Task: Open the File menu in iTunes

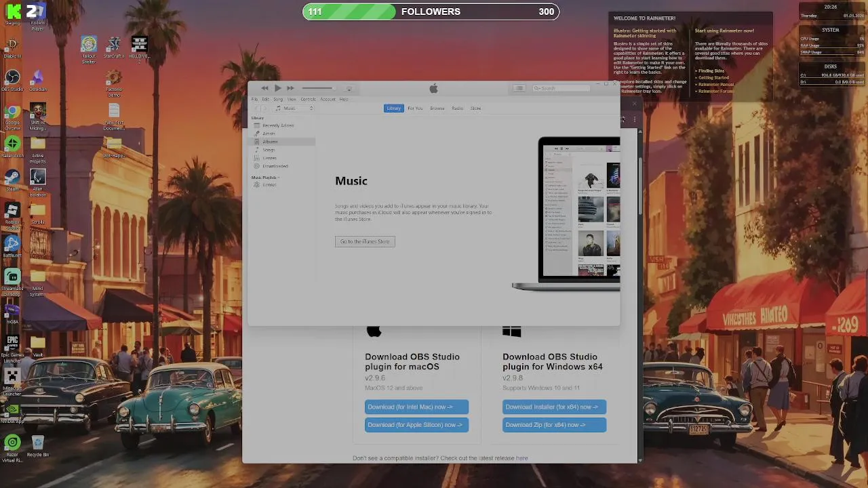Action: [255, 100]
